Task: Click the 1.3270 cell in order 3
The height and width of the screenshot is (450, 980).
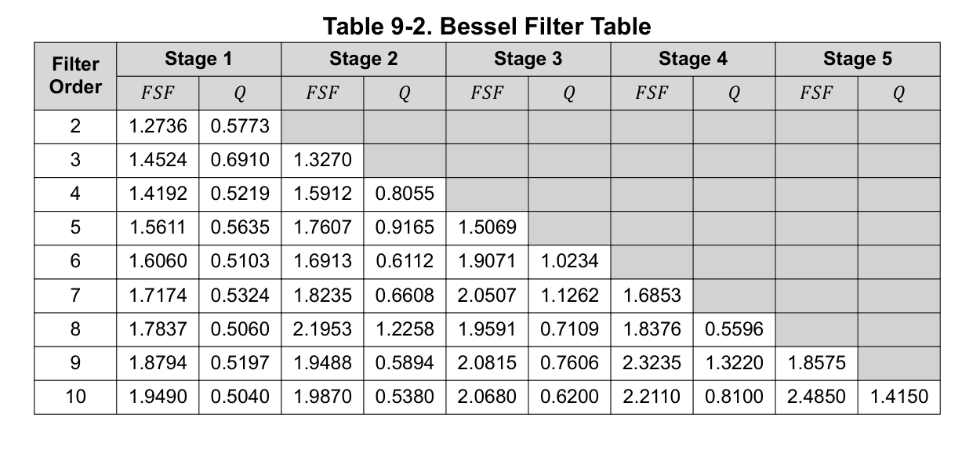Action: 322,160
